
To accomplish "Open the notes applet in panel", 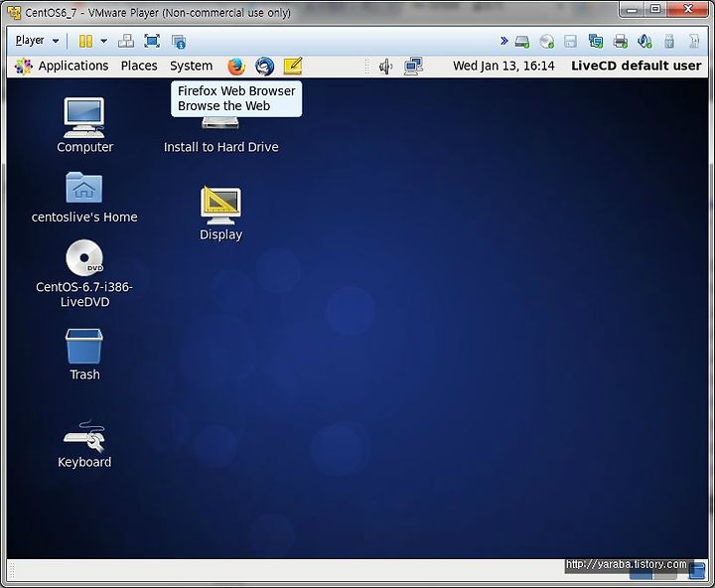I will click(x=293, y=67).
